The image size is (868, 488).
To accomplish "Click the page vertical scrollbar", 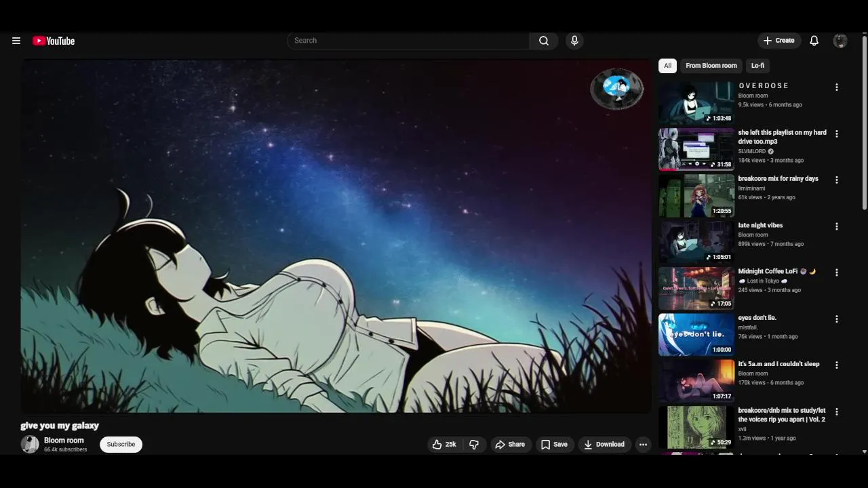I will tap(864, 122).
